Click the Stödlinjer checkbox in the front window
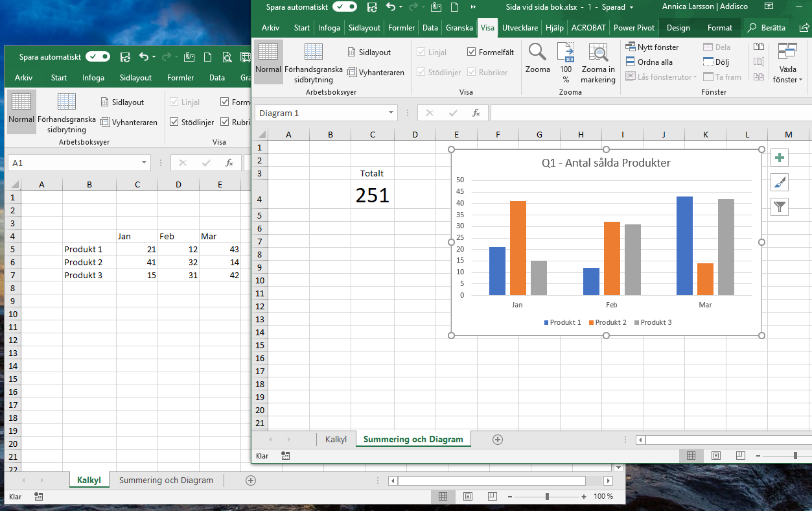 point(421,73)
